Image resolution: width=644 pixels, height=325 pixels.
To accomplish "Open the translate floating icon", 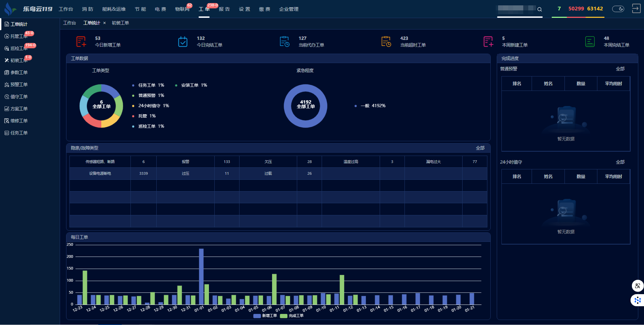I will tap(637, 286).
